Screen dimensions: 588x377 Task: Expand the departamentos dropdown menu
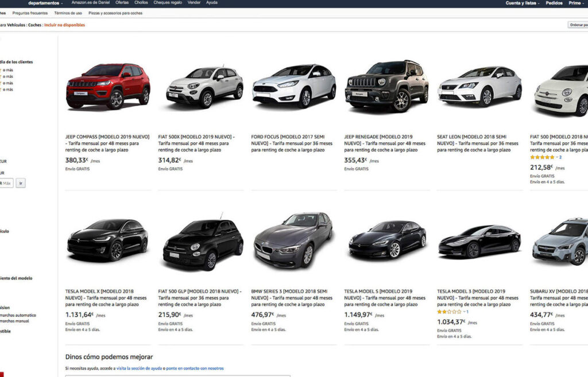pos(45,3)
